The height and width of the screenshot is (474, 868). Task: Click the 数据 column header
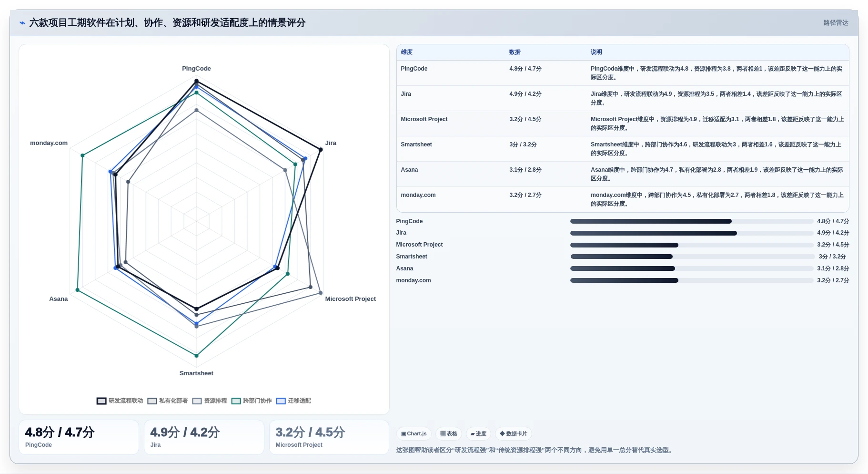coord(515,52)
